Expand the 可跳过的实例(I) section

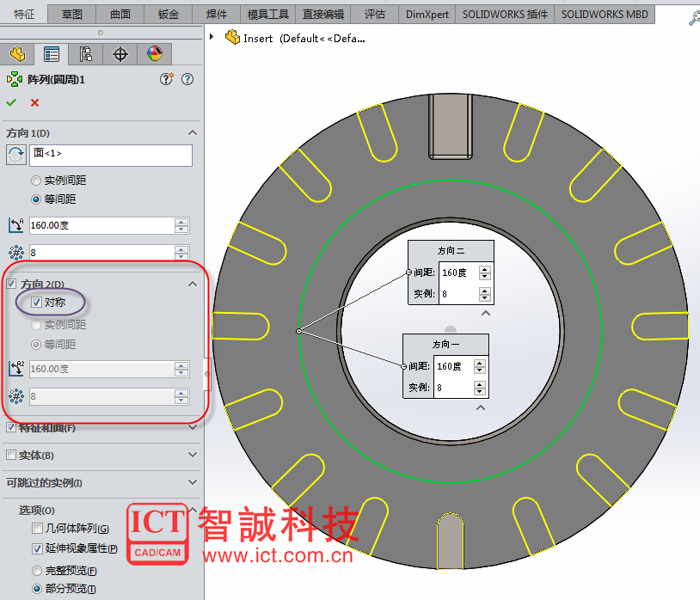[x=193, y=482]
